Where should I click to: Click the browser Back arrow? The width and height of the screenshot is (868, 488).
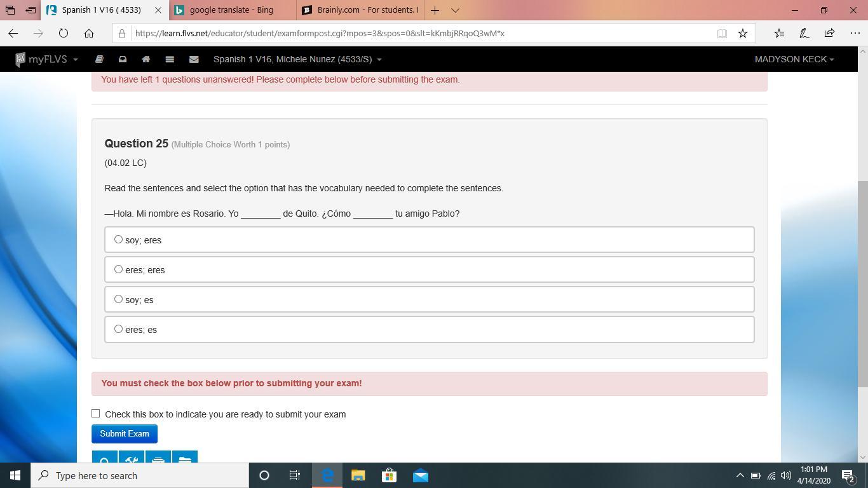pos(13,33)
